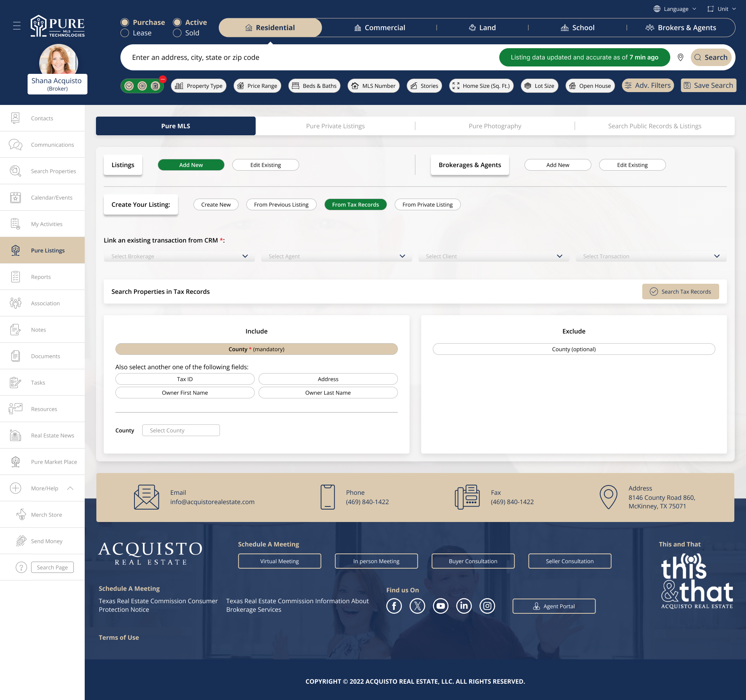
Task: Select the Sold radio button
Action: pyautogui.click(x=177, y=33)
